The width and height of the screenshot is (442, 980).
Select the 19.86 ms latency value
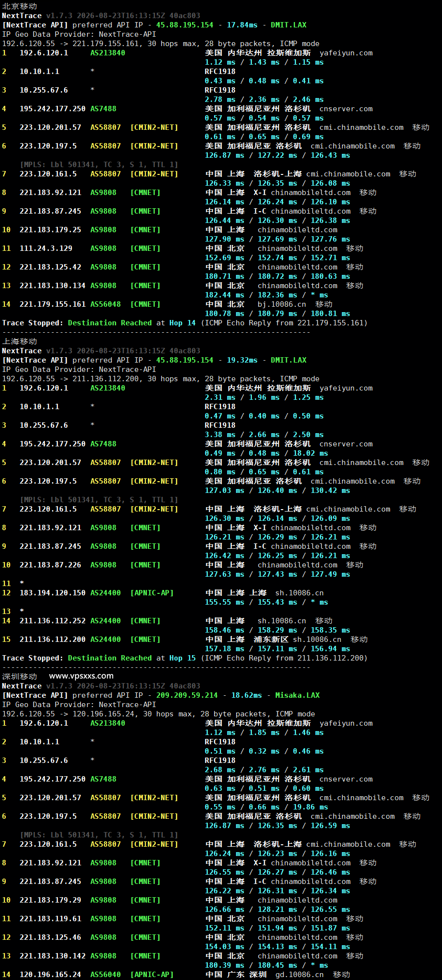tap(311, 807)
